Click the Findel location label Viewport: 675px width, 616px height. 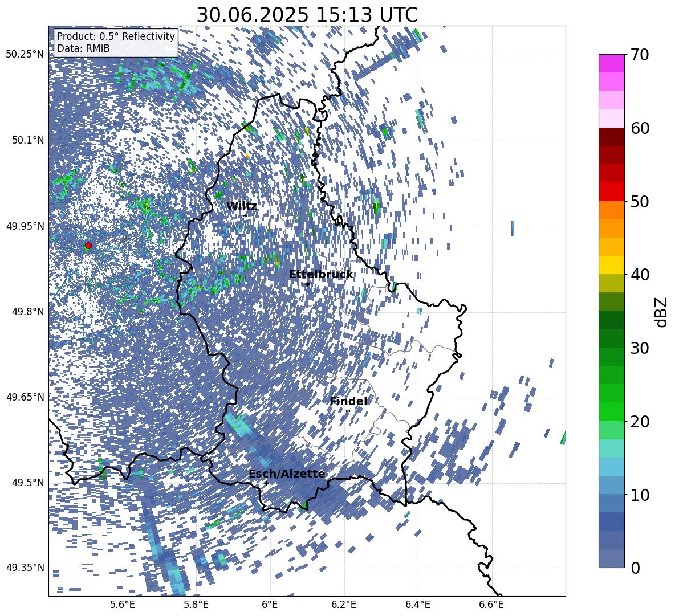tap(349, 401)
